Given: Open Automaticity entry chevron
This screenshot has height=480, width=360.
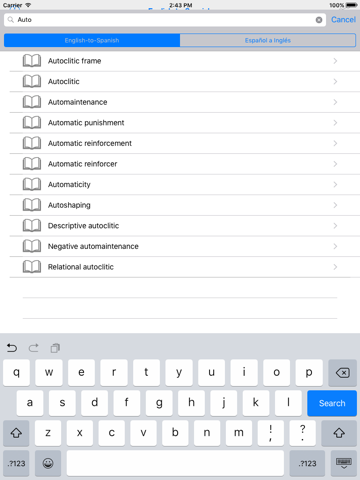Looking at the screenshot, I should 335,185.
